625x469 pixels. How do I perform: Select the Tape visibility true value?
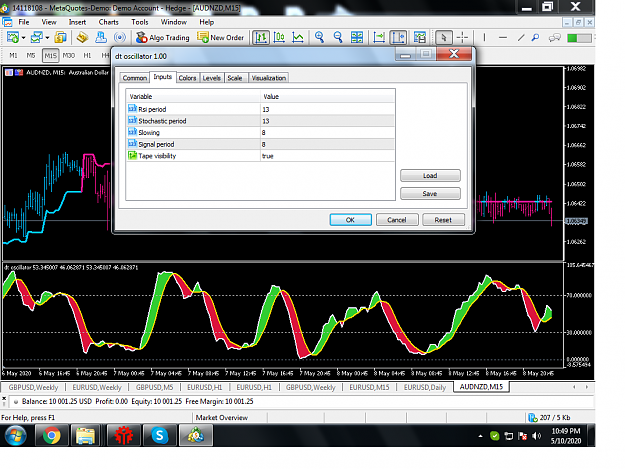tap(327, 156)
